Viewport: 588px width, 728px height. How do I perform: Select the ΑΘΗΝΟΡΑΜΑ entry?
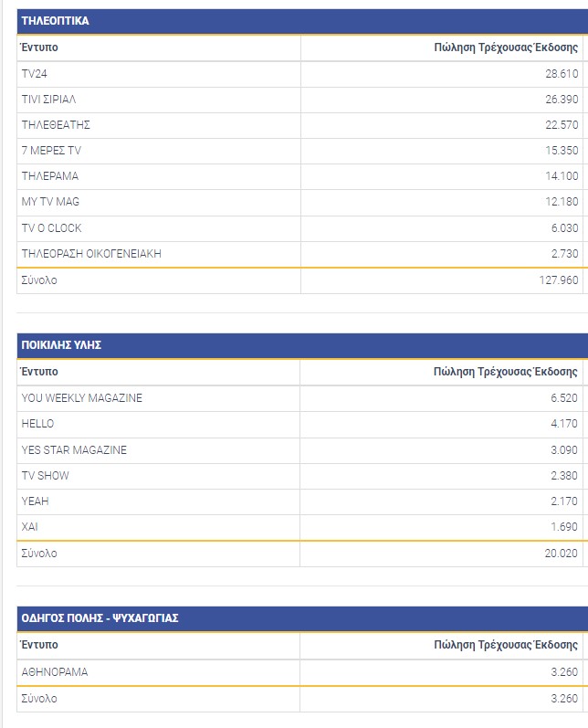55,671
